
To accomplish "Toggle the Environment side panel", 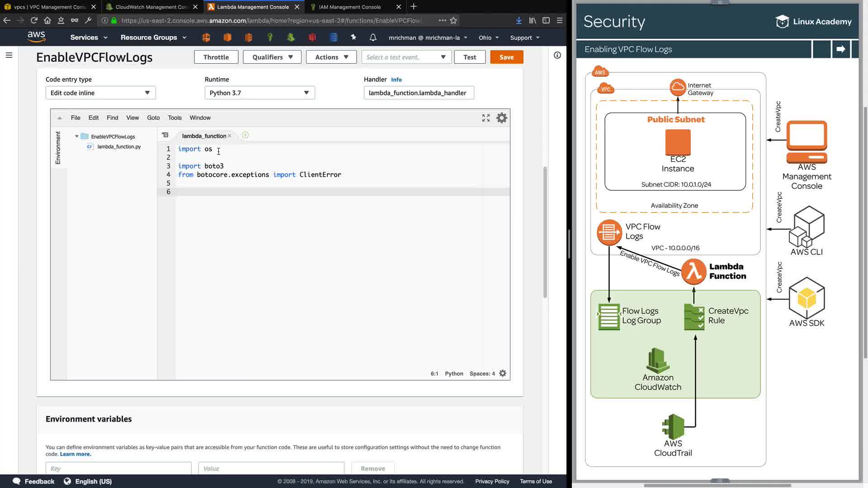I will (x=58, y=148).
